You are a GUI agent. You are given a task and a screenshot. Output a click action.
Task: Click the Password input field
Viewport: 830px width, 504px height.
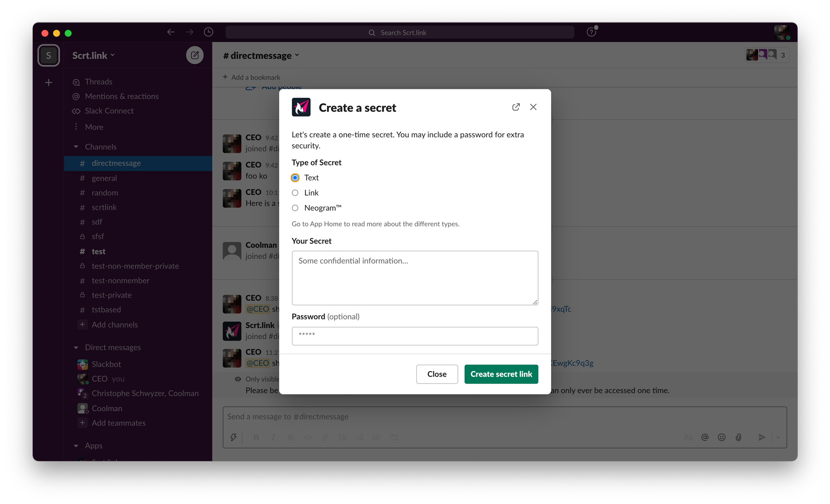pyautogui.click(x=415, y=336)
